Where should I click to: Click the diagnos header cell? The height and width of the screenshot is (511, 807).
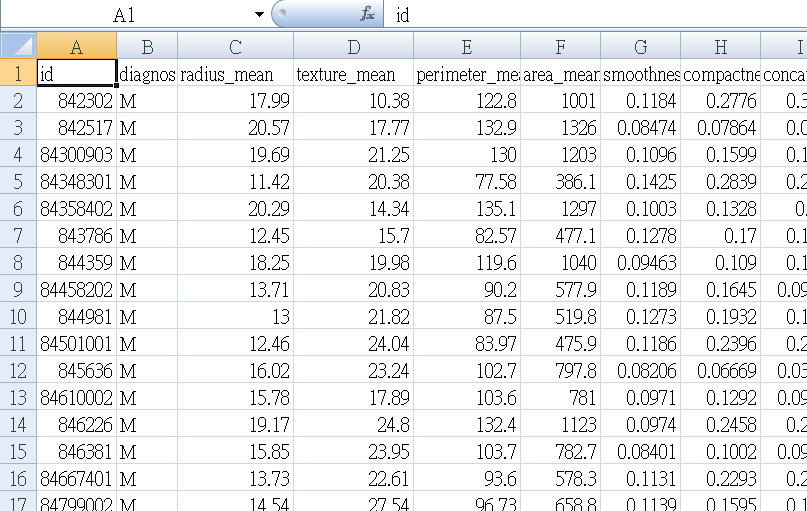tap(147, 74)
